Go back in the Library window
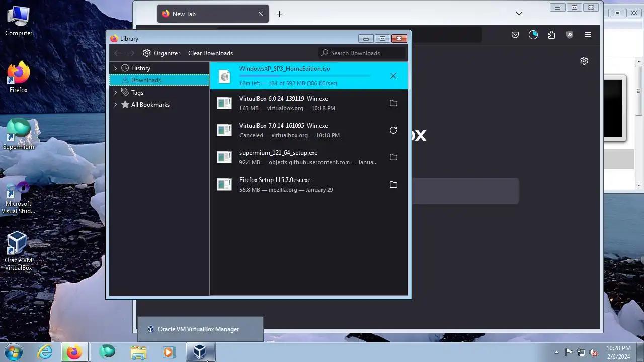This screenshot has width=644, height=362. [118, 53]
